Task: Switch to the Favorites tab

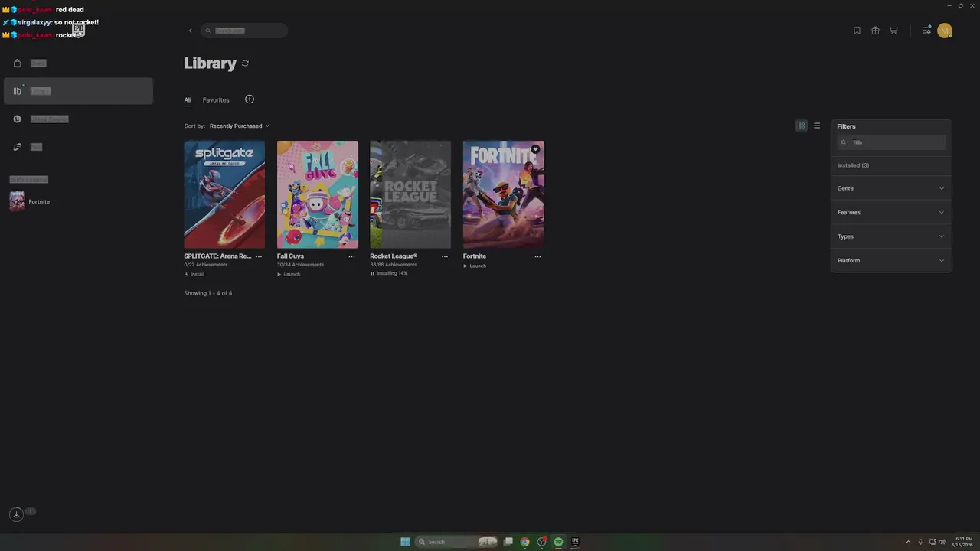Action: [216, 100]
